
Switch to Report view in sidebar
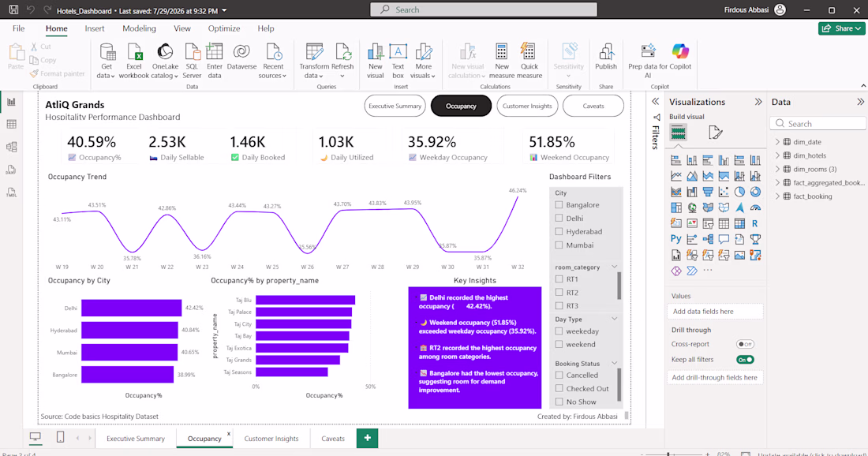(11, 102)
